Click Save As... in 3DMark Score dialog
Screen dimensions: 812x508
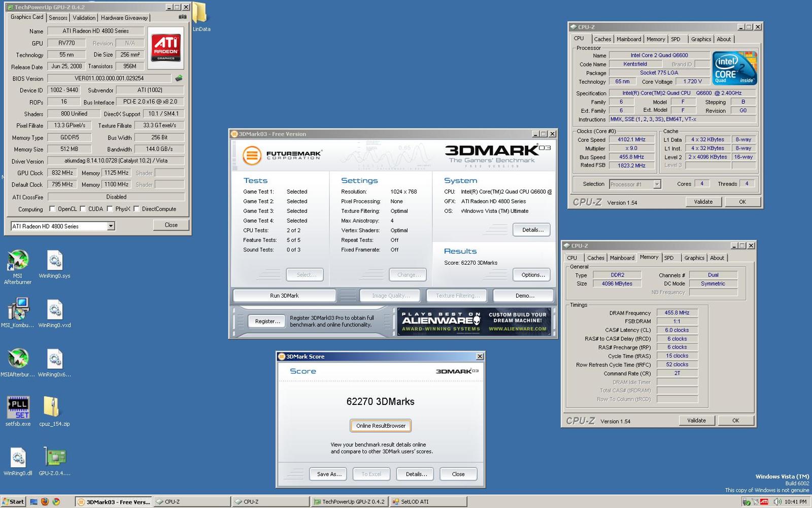tap(329, 474)
